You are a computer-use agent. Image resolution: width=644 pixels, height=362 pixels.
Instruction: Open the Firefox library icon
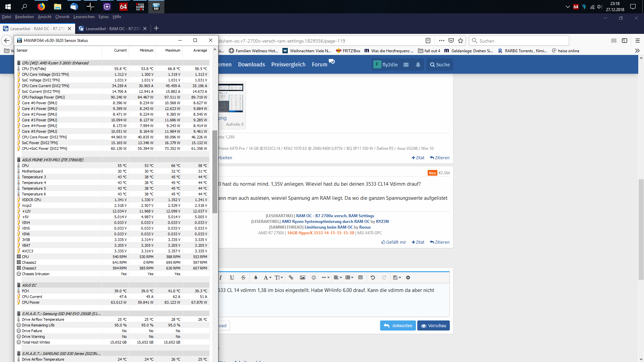(614, 41)
